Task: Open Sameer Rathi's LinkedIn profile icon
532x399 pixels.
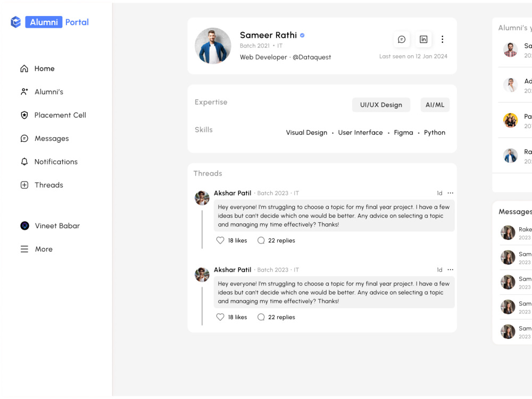Action: [x=423, y=39]
